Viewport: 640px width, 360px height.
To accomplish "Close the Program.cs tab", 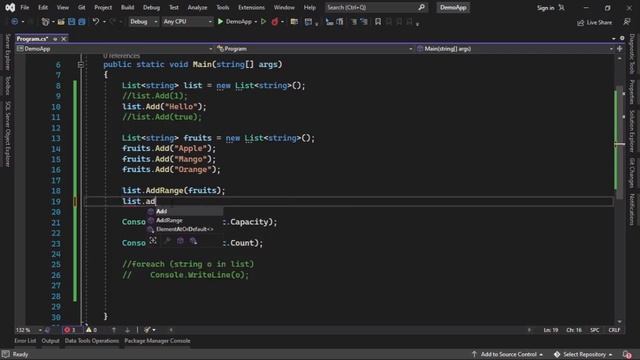I will click(64, 39).
